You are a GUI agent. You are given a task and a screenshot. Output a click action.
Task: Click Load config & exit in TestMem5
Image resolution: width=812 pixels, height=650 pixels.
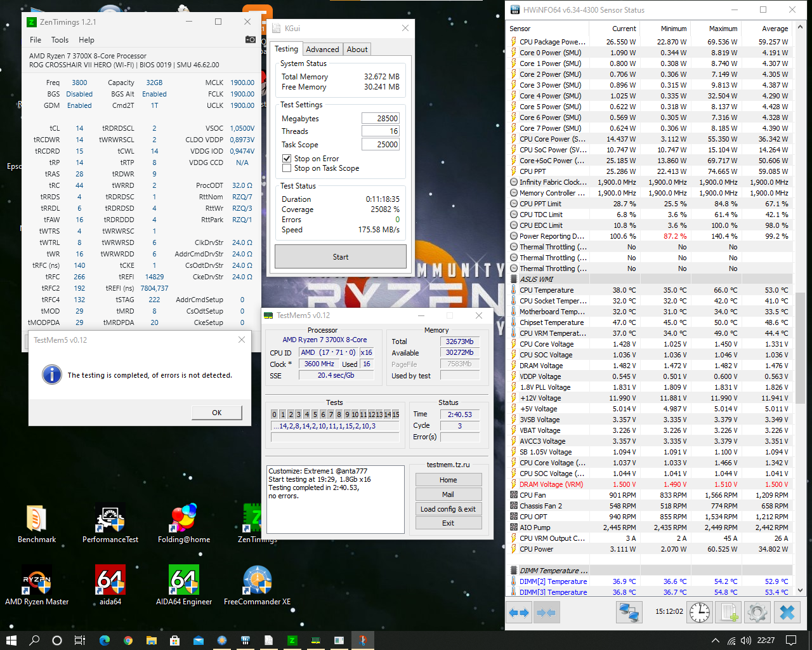pyautogui.click(x=449, y=508)
